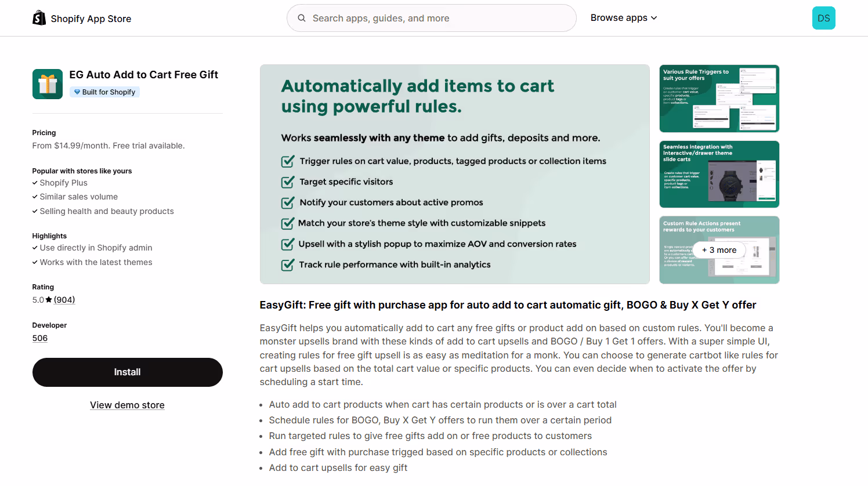Click Add free gift with purchase bullet

(438, 452)
